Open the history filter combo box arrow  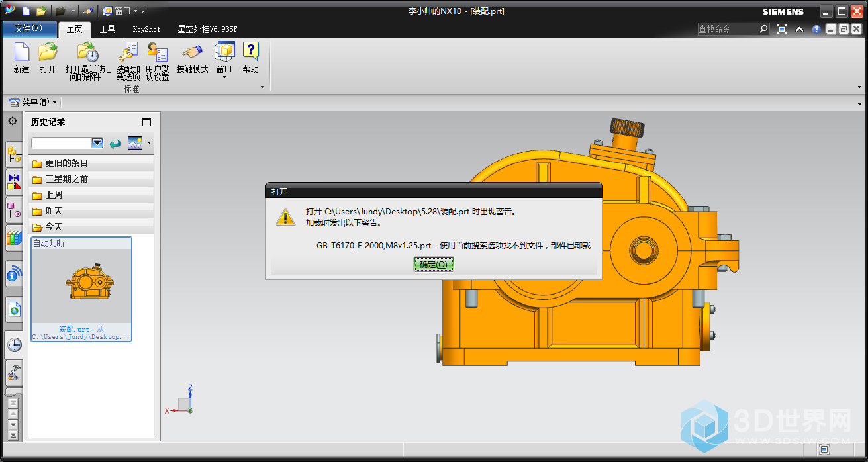tap(97, 143)
